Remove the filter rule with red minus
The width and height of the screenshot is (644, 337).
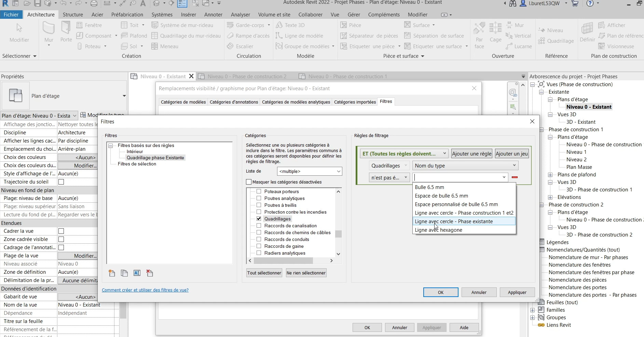515,177
